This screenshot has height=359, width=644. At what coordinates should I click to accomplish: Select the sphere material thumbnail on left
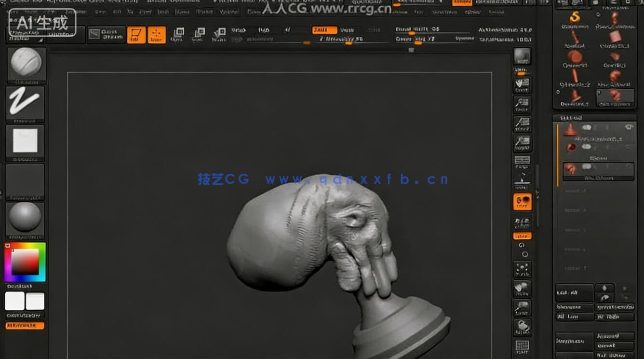[25, 220]
